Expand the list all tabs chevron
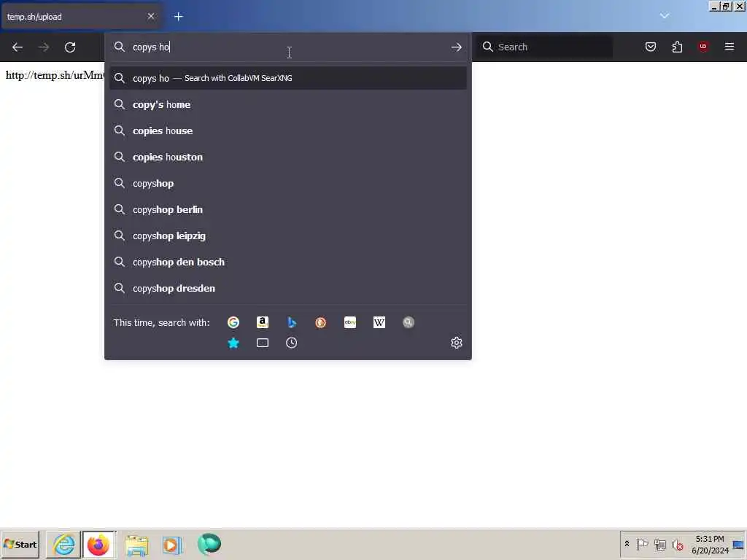 point(665,16)
